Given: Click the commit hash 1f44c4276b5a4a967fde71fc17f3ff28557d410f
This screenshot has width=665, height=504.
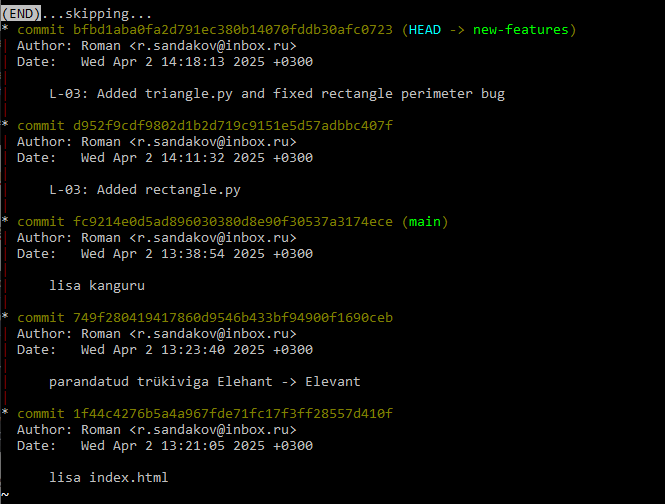Looking at the screenshot, I should point(233,414).
